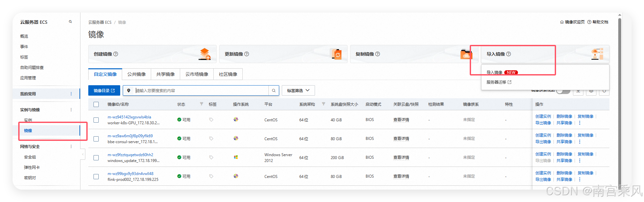Click 创建实例 for the flink-prod002 image
This screenshot has height=202, width=644.
[543, 173]
